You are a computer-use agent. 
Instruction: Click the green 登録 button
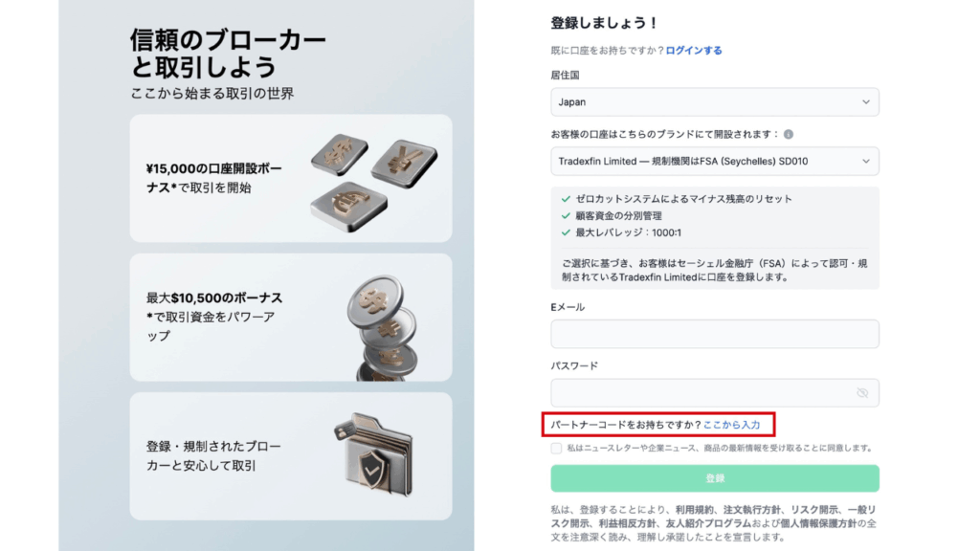(714, 478)
